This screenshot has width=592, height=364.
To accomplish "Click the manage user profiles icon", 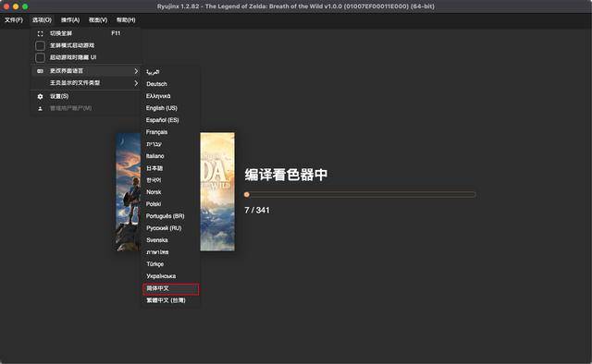I will tap(40, 109).
